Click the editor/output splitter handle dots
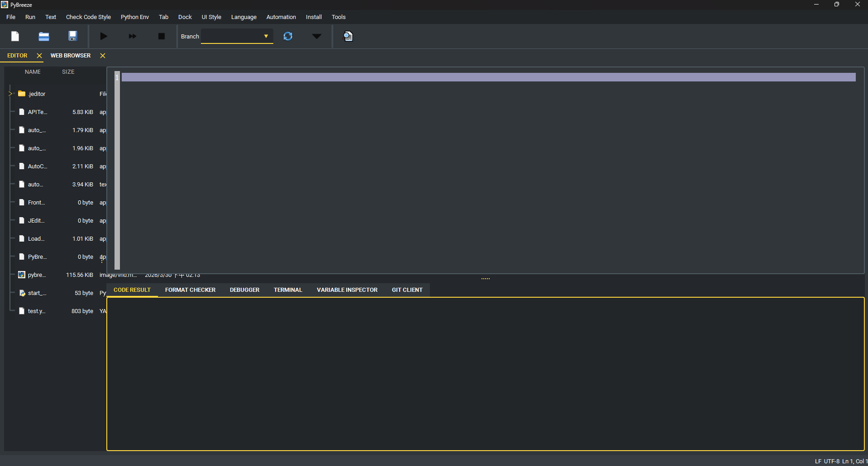The width and height of the screenshot is (868, 466). point(486,279)
